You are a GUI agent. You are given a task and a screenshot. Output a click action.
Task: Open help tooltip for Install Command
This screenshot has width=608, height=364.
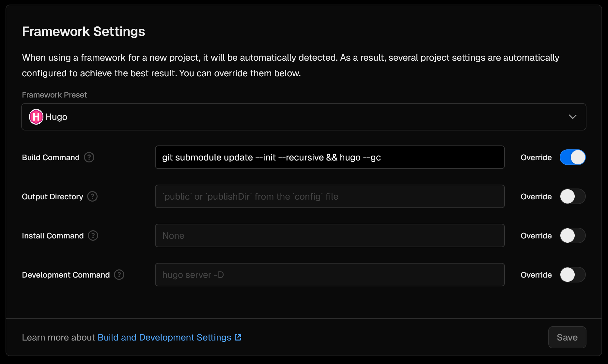(93, 235)
